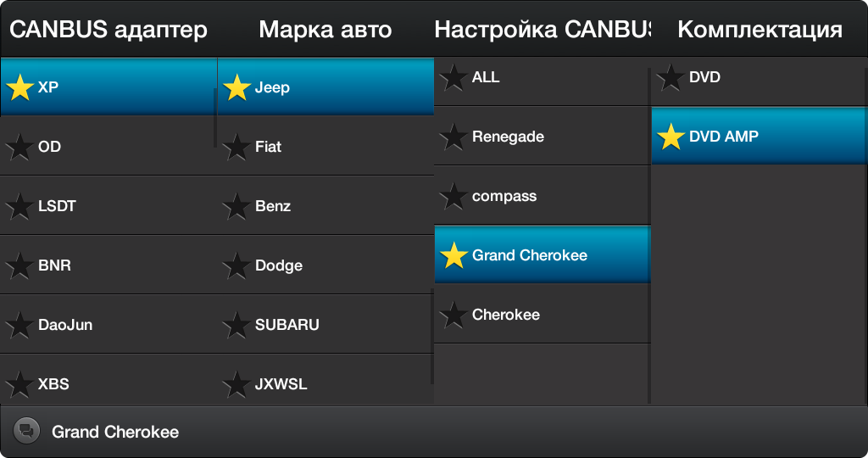Choose the compass CANBUS setting
This screenshot has height=458, width=868.
pos(542,195)
